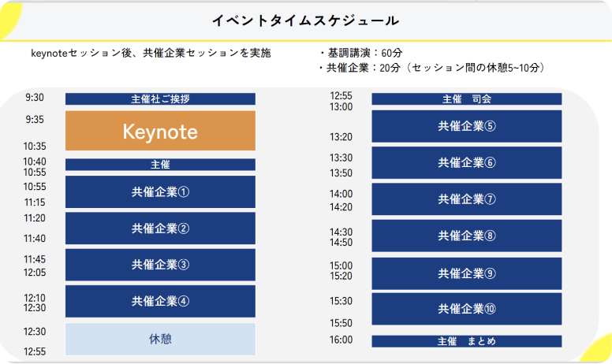Select the 共催企業② session block
This screenshot has height=364, width=612.
pyautogui.click(x=160, y=228)
